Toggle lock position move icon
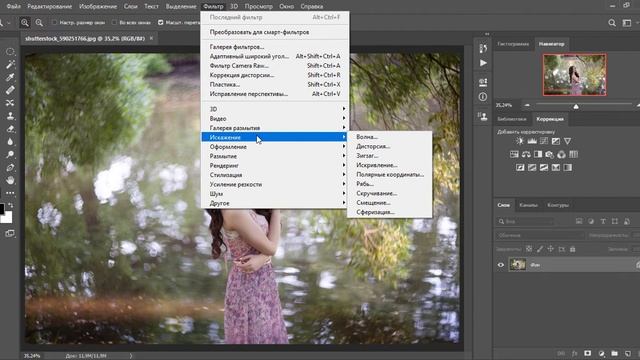 click(x=551, y=249)
